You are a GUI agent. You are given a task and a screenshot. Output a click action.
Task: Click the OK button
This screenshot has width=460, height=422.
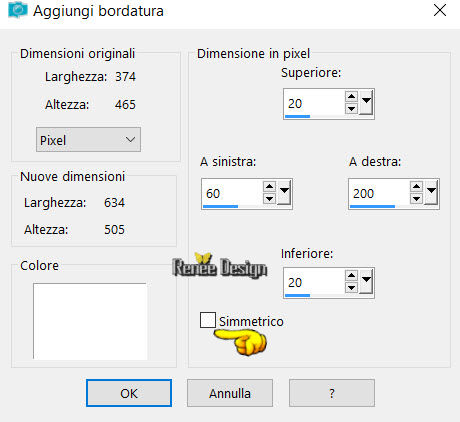tap(129, 393)
